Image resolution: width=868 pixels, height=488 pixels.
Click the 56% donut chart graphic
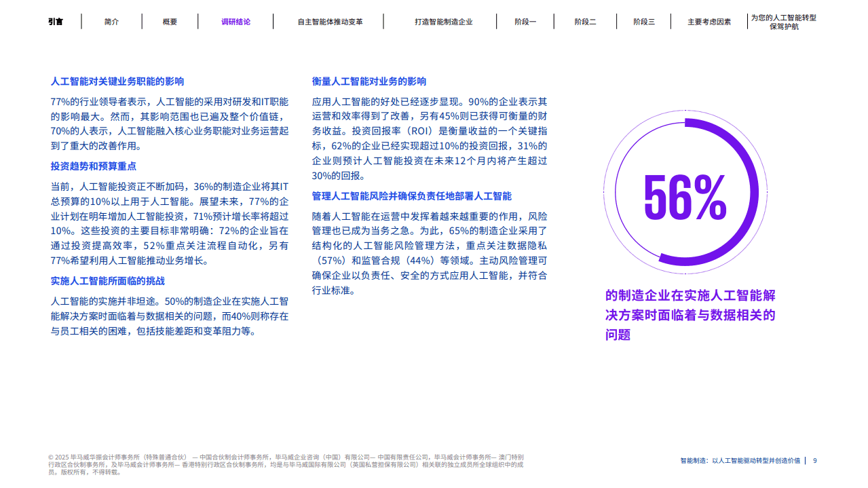[x=687, y=192]
